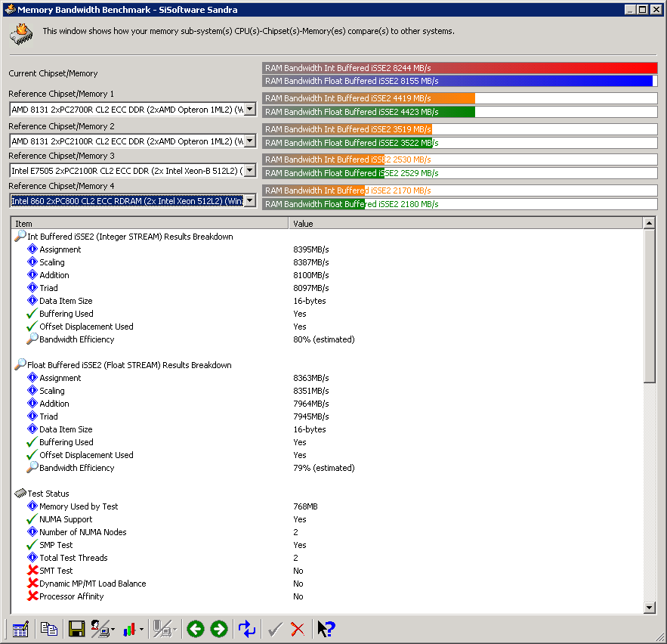Click the blue diamond icon beside Number of NUMA Nodes
Viewport: 667px width, 644px height.
[x=32, y=531]
